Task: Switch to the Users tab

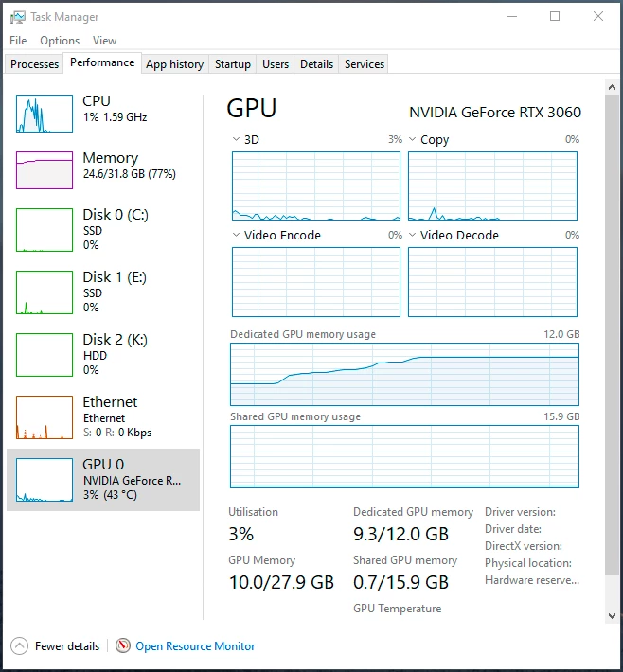Action: pyautogui.click(x=276, y=64)
